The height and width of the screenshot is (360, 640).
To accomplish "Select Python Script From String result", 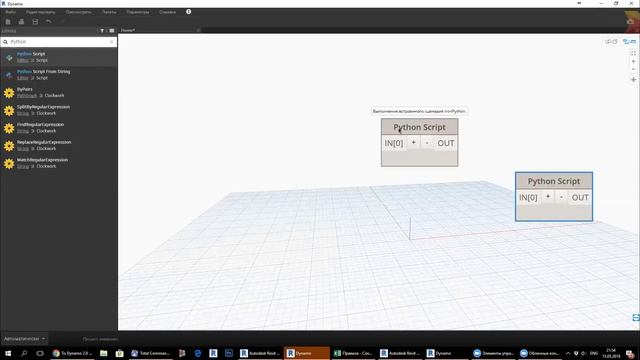I will coord(59,75).
